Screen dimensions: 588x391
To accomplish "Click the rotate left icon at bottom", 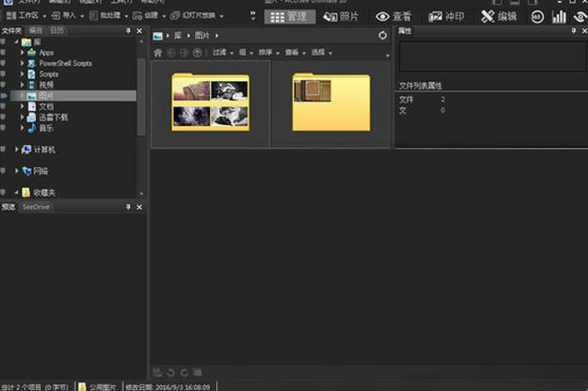I will (x=170, y=372).
